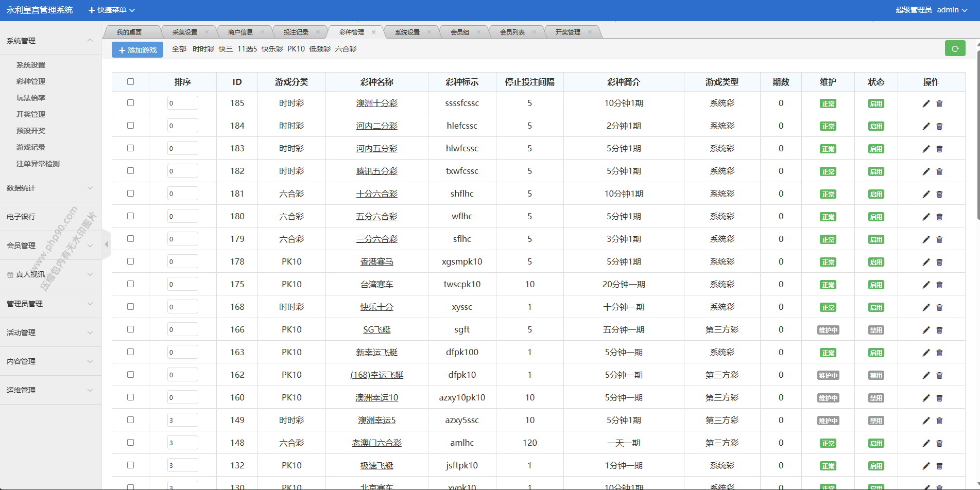Switch to the 会员列表 tab
Image resolution: width=980 pixels, height=490 pixels.
click(x=512, y=32)
